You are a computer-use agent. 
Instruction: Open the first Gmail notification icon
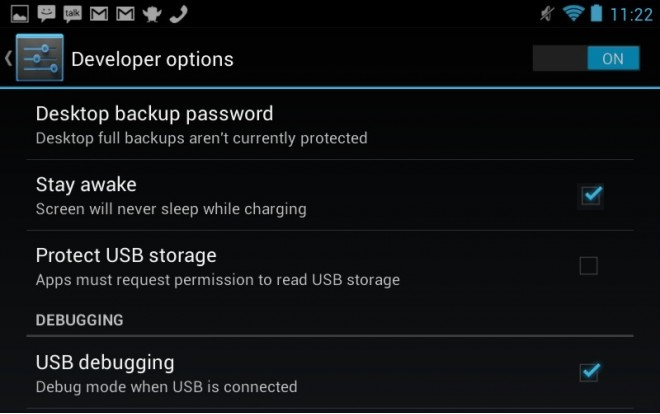pyautogui.click(x=99, y=14)
